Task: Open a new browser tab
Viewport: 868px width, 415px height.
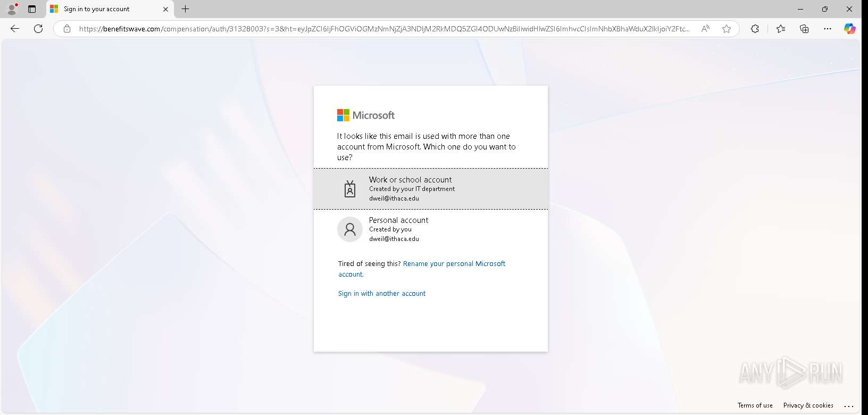Action: (185, 9)
